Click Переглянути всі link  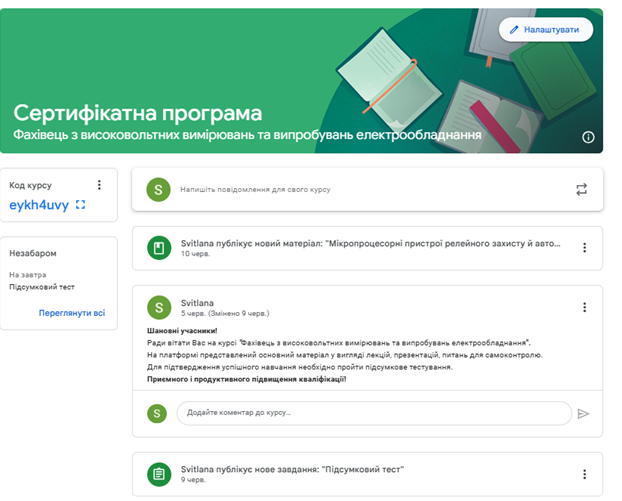[x=72, y=313]
